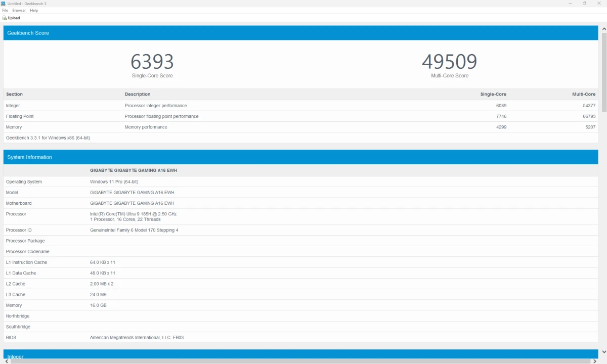Image resolution: width=607 pixels, height=364 pixels.
Task: Select Floating Point single-core value 7746
Action: coord(501,116)
